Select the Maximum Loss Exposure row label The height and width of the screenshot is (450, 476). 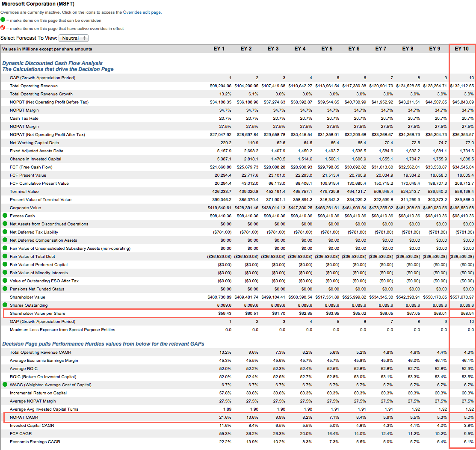[62, 329]
